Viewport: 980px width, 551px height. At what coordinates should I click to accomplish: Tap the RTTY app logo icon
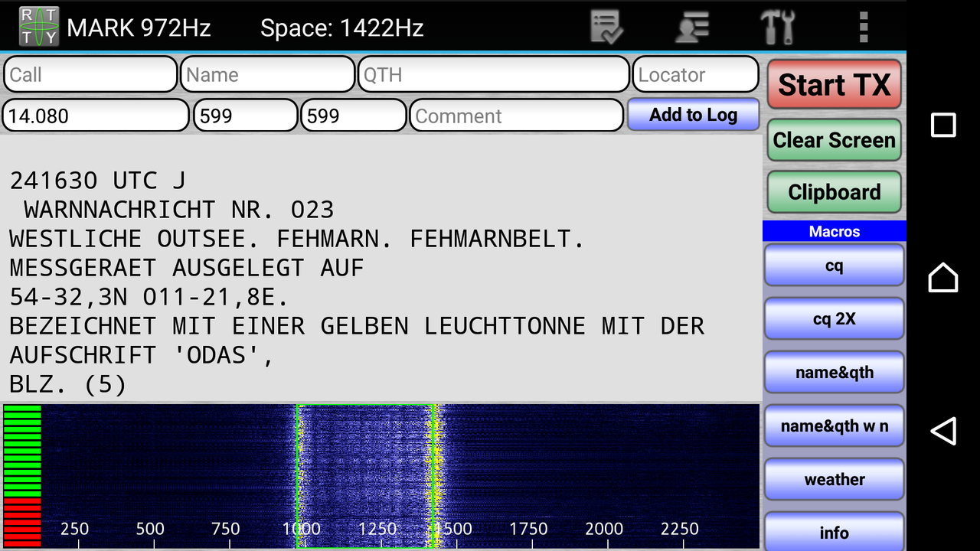[x=38, y=27]
